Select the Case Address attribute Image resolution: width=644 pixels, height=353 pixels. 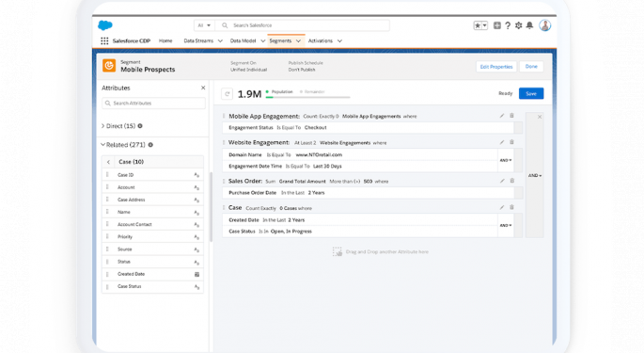[153, 200]
